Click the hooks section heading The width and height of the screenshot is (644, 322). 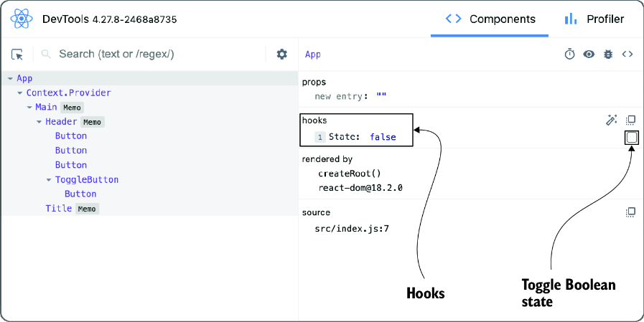point(314,120)
